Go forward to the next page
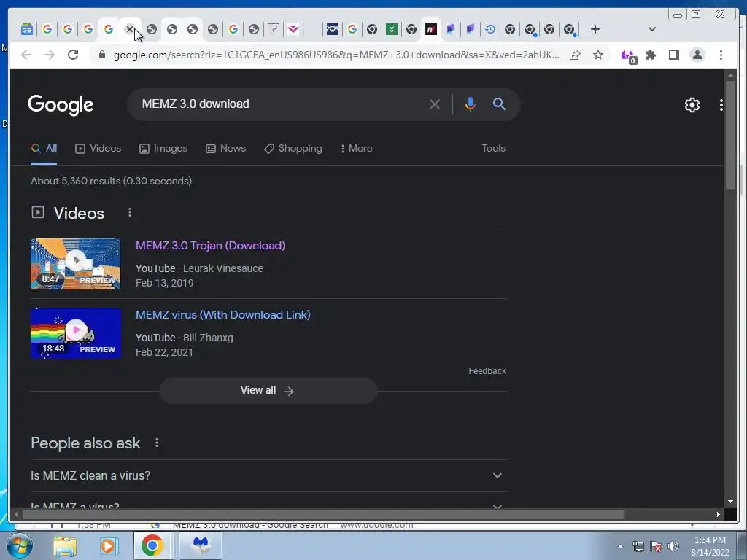The width and height of the screenshot is (747, 560). [x=50, y=55]
